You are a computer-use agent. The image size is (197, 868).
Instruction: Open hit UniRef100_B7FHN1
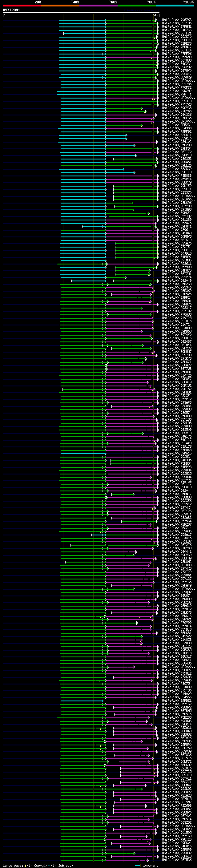[x=177, y=26]
